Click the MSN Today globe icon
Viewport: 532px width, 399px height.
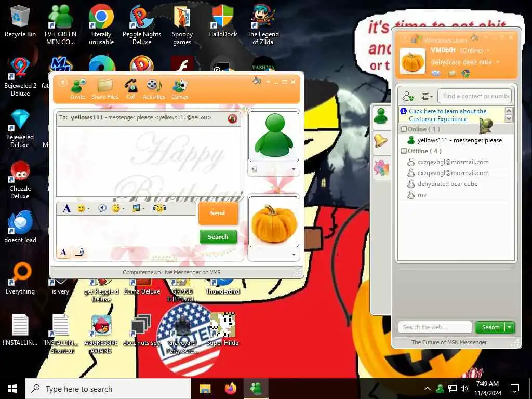point(465,73)
